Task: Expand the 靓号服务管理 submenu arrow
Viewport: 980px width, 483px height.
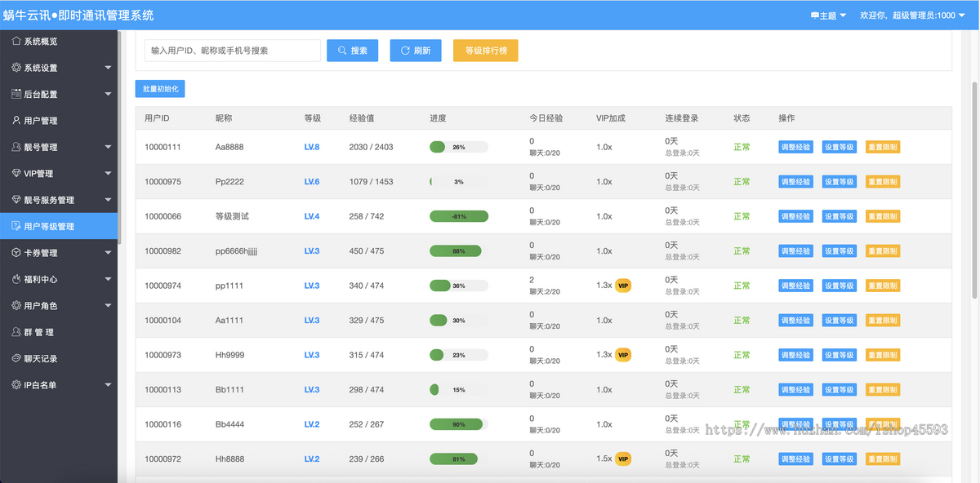Action: tap(109, 200)
